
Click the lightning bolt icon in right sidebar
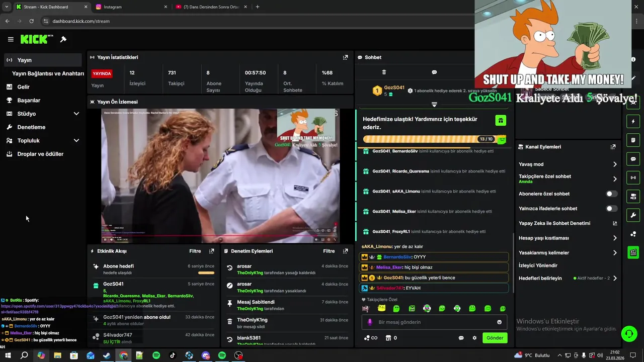coord(633,121)
